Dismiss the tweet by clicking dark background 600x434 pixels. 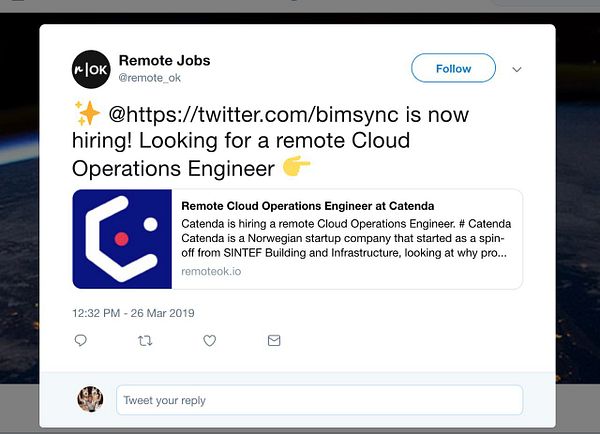(x=19, y=191)
